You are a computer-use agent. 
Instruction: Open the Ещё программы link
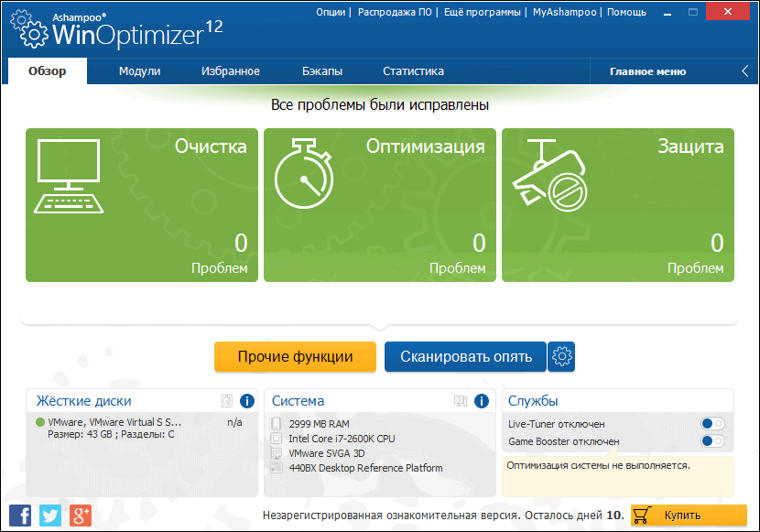[x=483, y=12]
